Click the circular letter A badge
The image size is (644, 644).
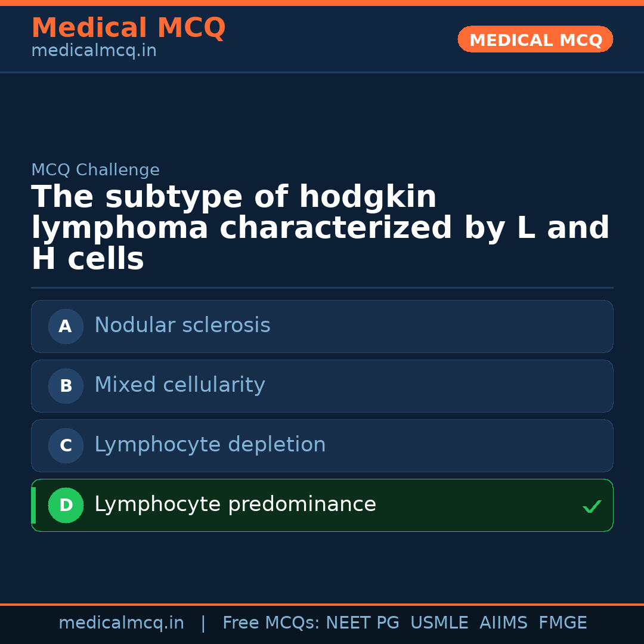pos(66,326)
